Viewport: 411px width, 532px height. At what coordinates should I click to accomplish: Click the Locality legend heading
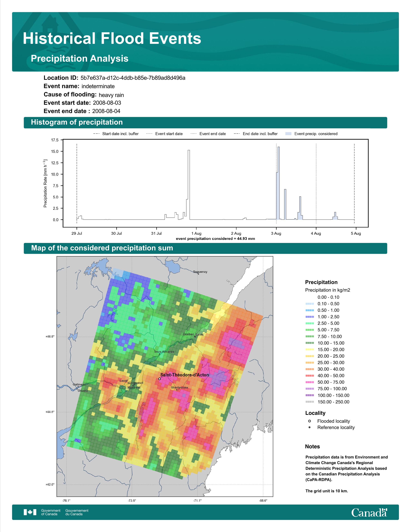(315, 413)
